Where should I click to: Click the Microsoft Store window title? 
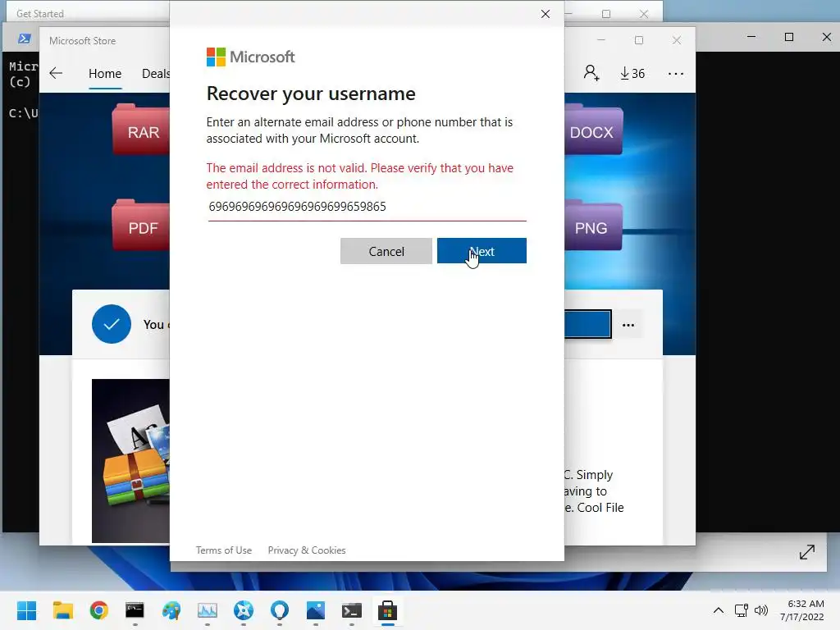tap(82, 41)
